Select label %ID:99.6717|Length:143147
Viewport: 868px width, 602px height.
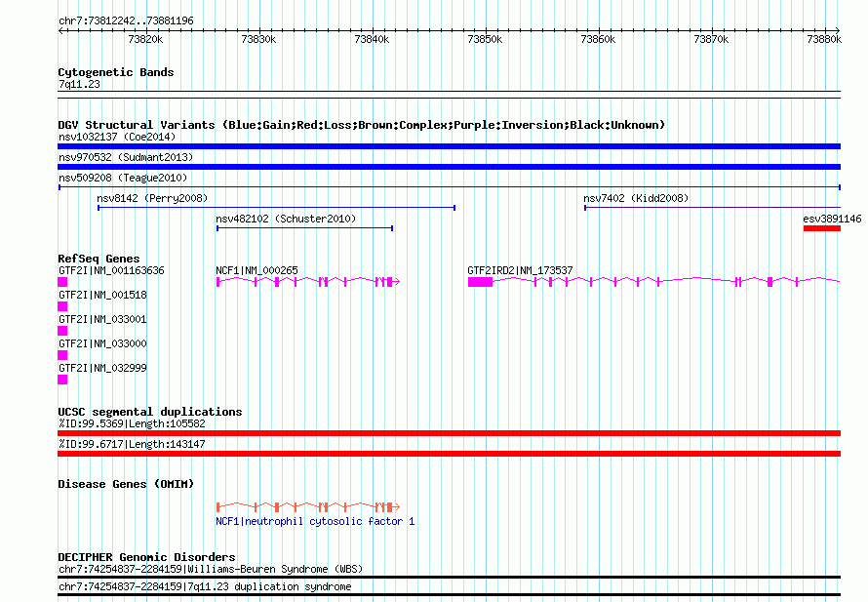[132, 445]
